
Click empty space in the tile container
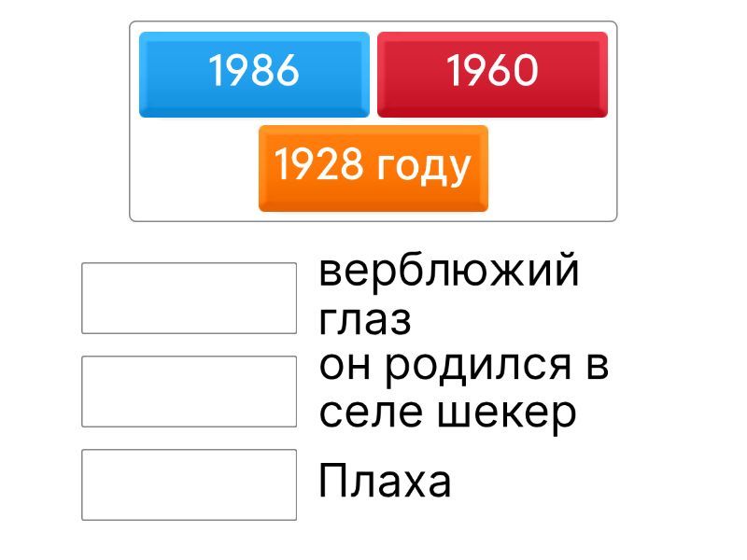point(551,177)
